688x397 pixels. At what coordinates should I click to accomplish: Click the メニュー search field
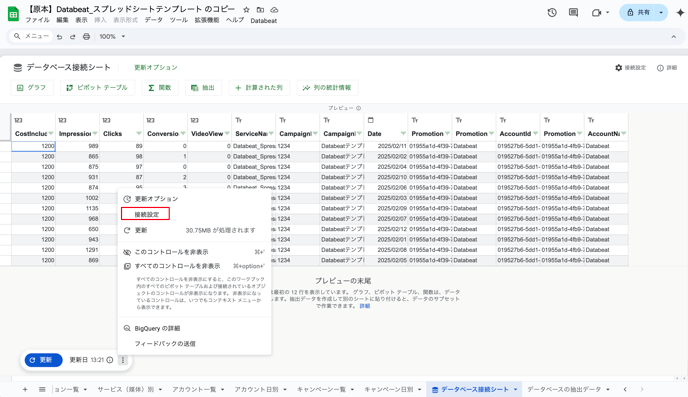click(x=32, y=36)
